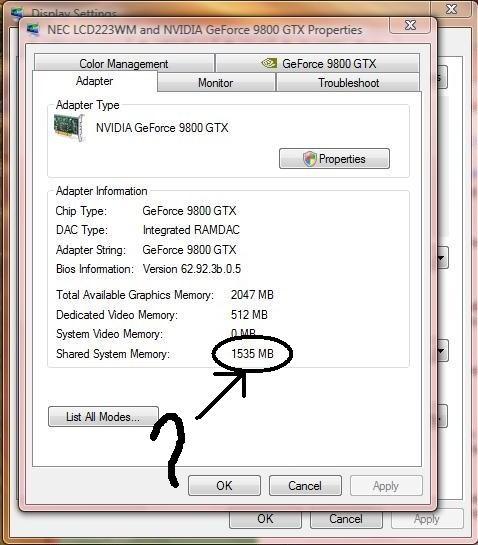Screen dimensions: 478x545
Task: Click Display Settings window title icon
Action: tap(17, 13)
